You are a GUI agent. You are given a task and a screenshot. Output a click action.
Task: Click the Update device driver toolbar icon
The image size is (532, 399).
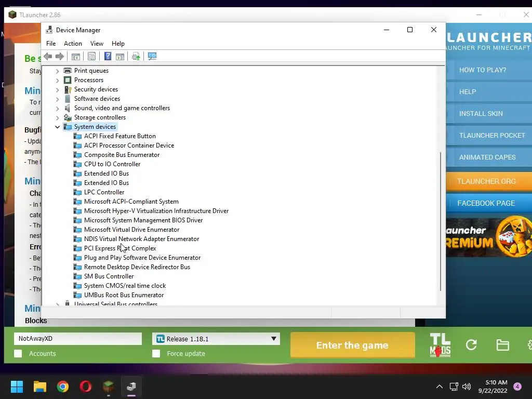pos(136,56)
